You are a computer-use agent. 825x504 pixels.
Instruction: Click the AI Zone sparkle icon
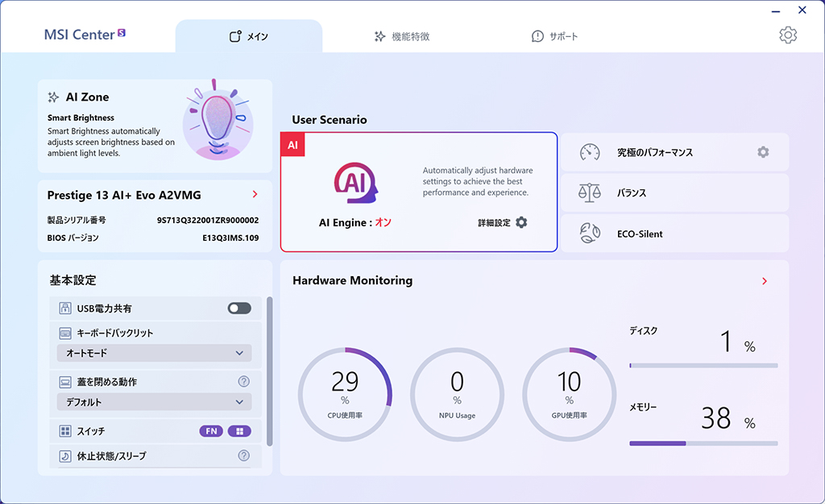[53, 97]
